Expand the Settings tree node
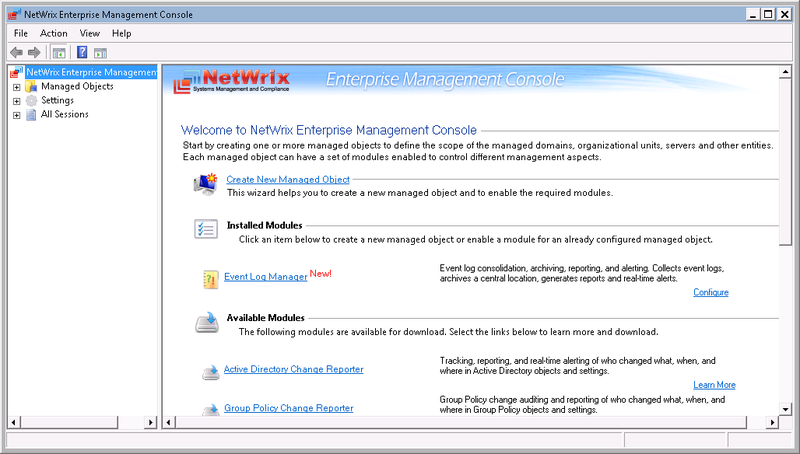The width and height of the screenshot is (800, 454). click(x=16, y=101)
